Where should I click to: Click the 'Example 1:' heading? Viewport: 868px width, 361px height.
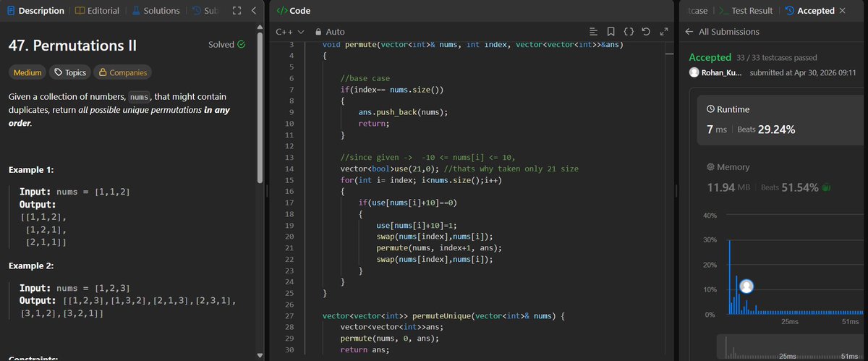30,170
